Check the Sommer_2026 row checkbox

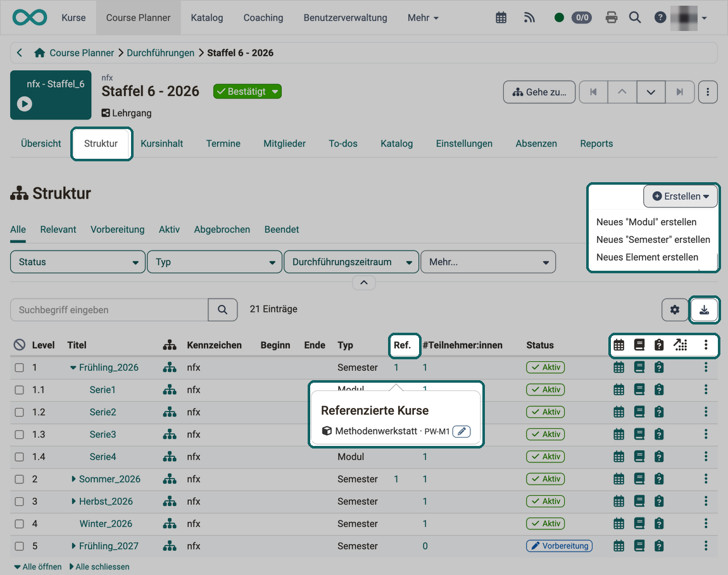coord(19,479)
